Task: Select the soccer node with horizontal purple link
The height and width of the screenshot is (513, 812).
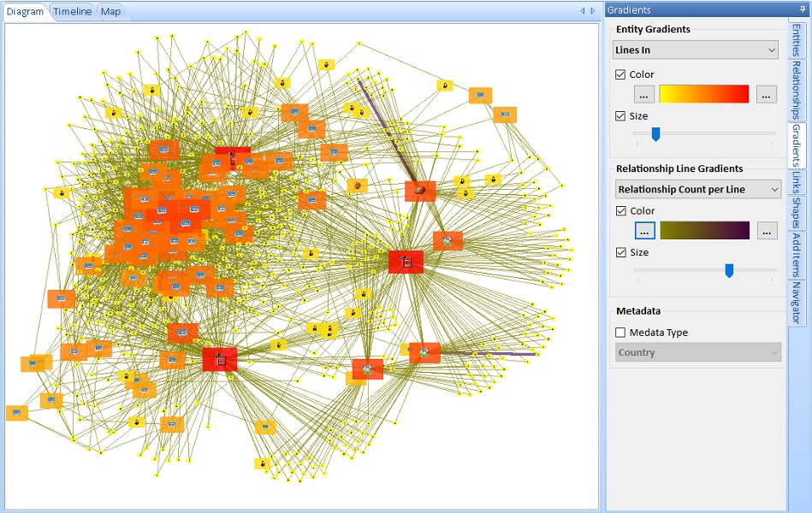Action: pos(424,351)
